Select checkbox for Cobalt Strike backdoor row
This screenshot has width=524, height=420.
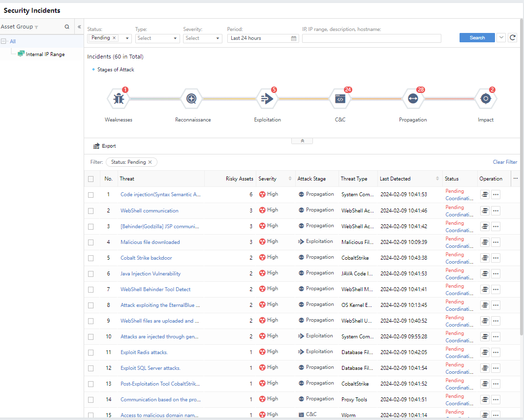(91, 258)
